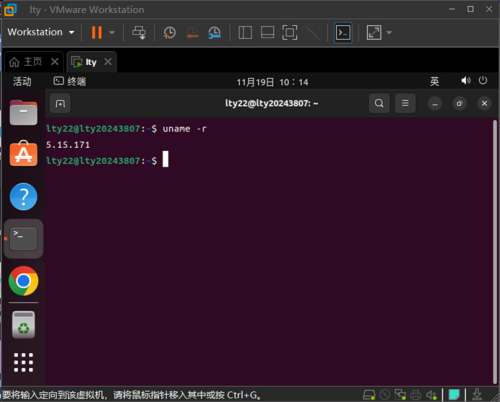Click the stretch guest display icon
Viewport: 500px width, 402px height.
pyautogui.click(x=374, y=33)
